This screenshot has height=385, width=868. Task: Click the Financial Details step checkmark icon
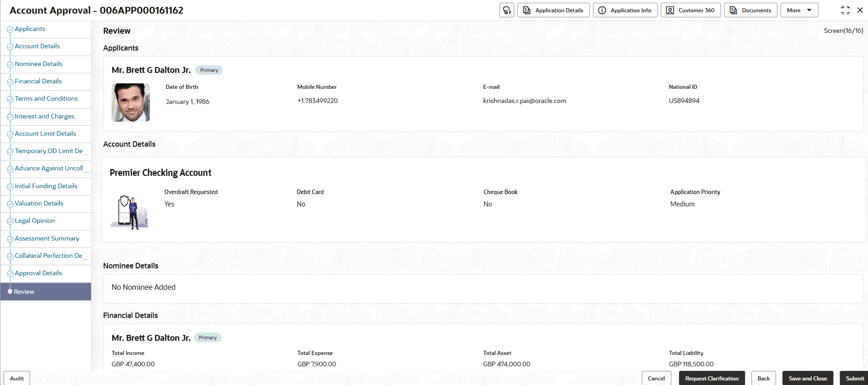(x=10, y=82)
